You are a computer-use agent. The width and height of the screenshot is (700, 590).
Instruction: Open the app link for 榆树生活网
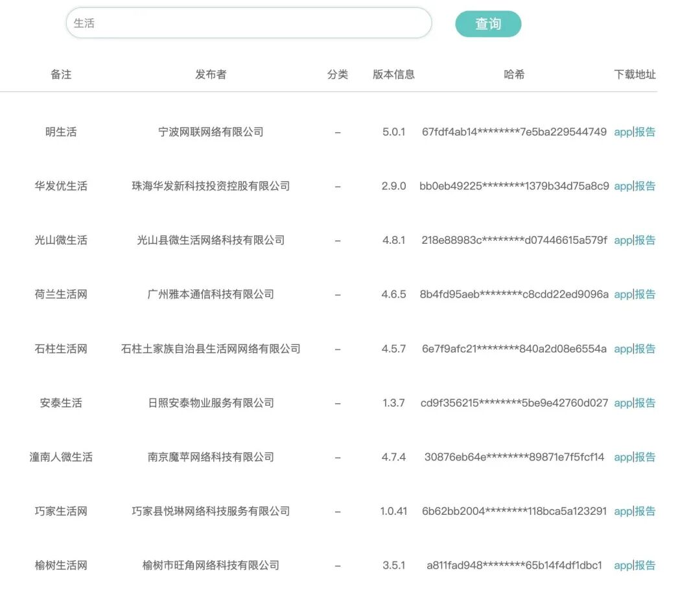coord(624,565)
